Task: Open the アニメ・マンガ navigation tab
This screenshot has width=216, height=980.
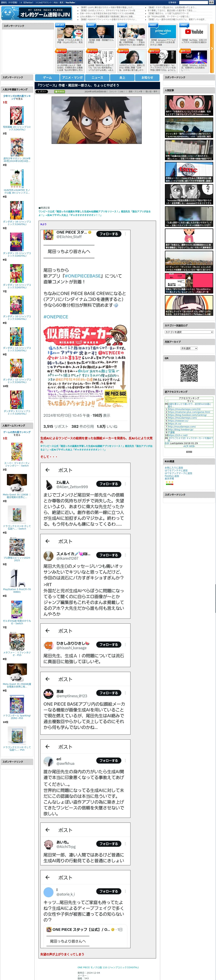Action: click(x=72, y=78)
